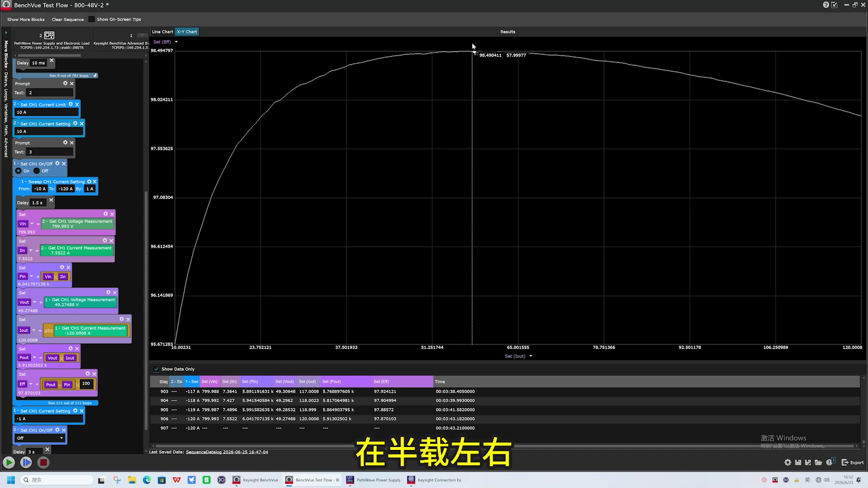This screenshot has width=868, height=488.
Task: Click the feedback icon next to help
Action: 834,5
